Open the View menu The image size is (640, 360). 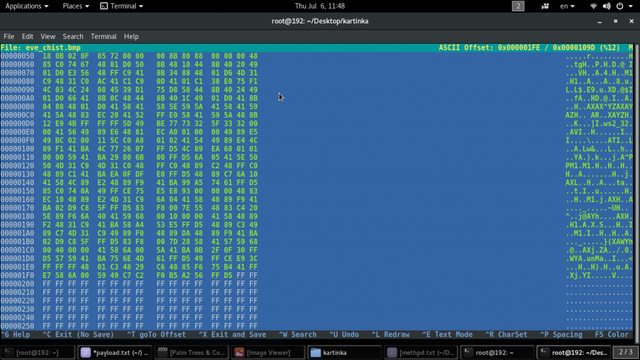[x=48, y=36]
